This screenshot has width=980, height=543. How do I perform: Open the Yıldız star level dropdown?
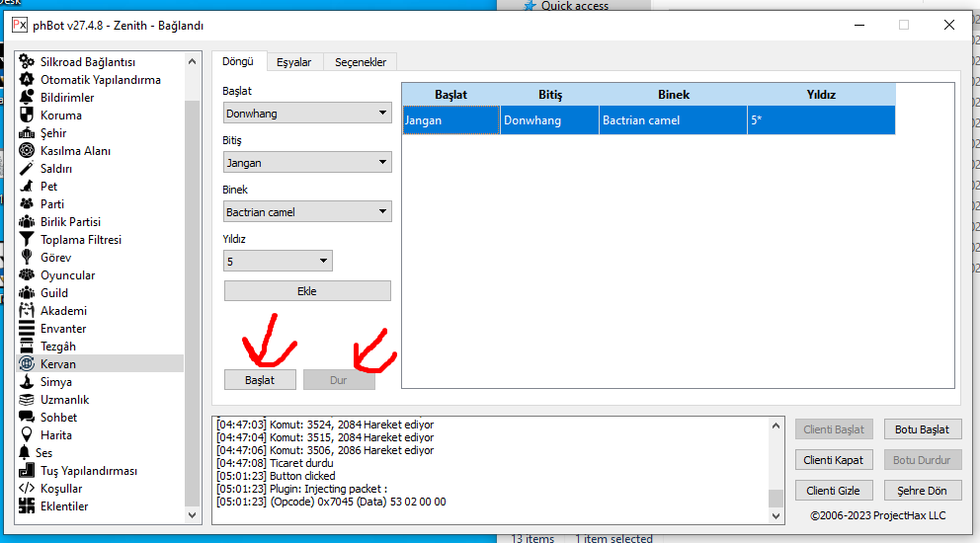click(x=278, y=262)
